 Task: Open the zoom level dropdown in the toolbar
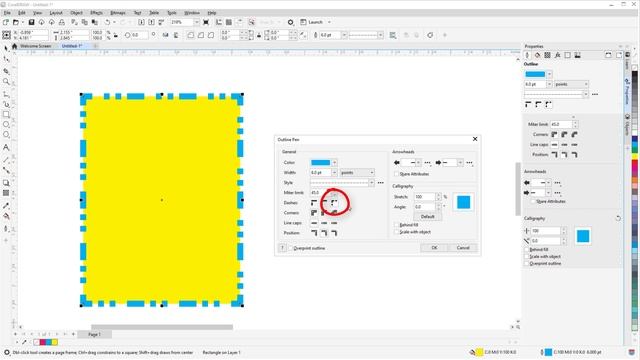click(x=197, y=22)
